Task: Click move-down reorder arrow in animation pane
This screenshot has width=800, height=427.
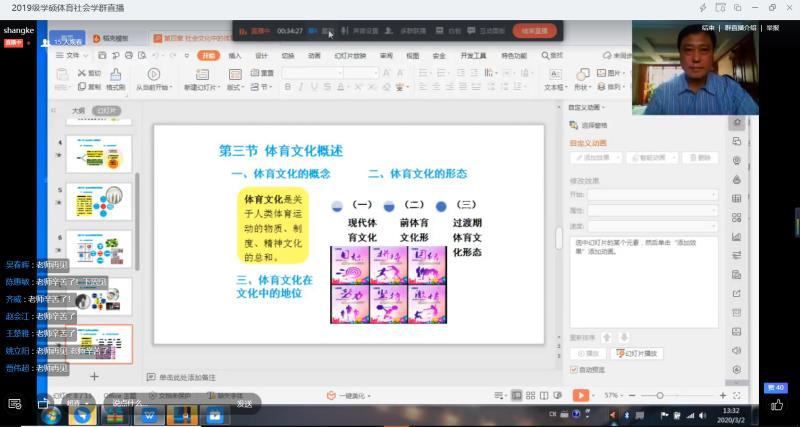Action: (x=623, y=338)
